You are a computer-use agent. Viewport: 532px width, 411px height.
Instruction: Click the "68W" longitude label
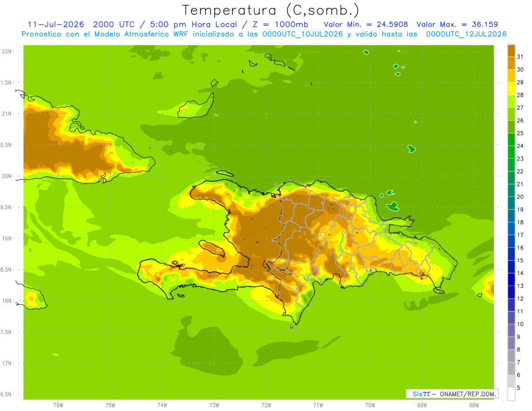point(474,405)
